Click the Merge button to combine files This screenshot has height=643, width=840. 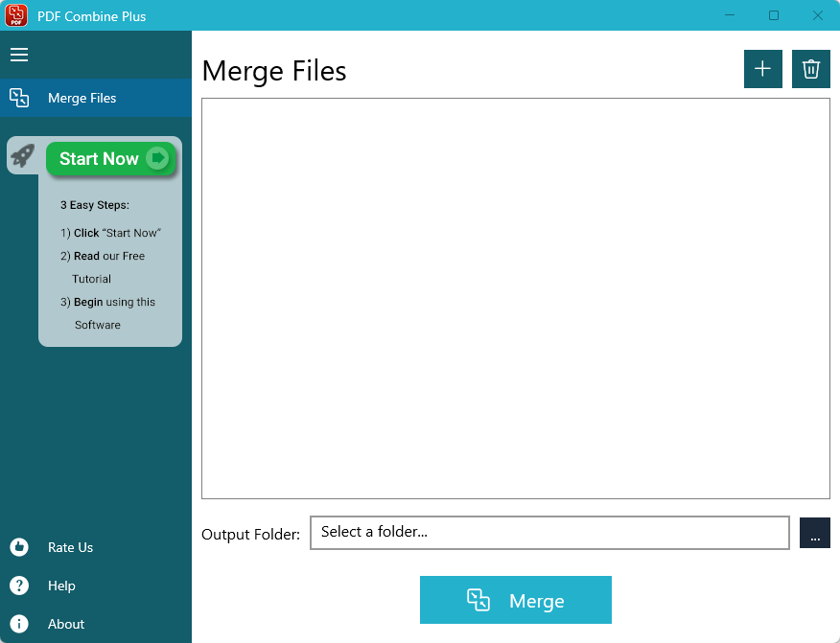(x=515, y=600)
